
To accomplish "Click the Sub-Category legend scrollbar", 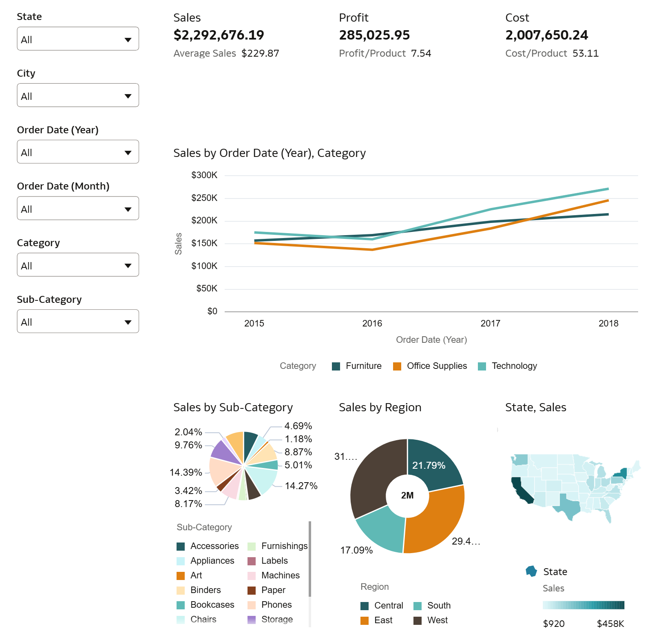I will click(x=310, y=559).
